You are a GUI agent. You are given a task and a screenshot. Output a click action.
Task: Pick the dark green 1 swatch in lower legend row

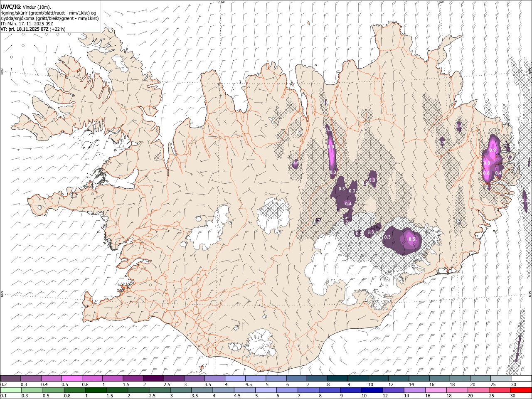pos(96,390)
